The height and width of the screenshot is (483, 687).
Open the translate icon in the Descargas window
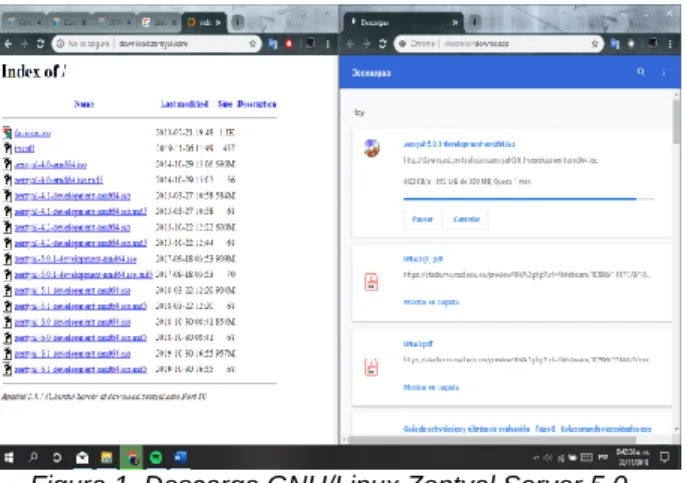coord(615,43)
